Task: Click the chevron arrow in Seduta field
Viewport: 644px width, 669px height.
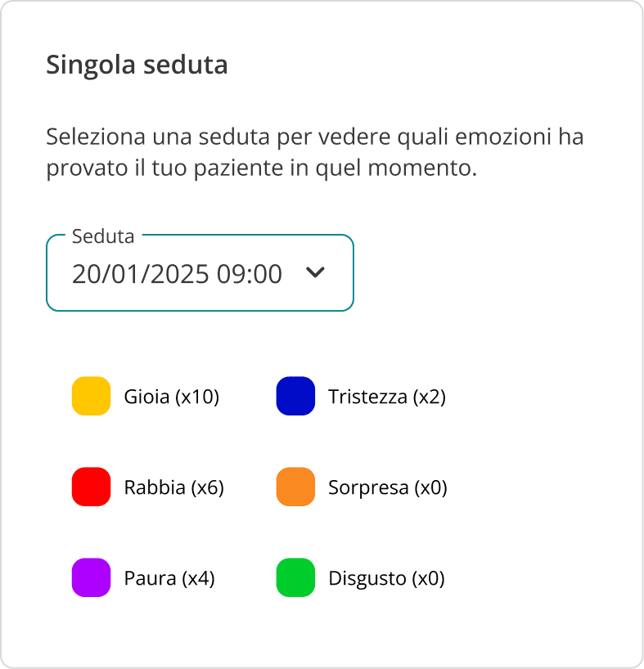Action: click(x=315, y=273)
